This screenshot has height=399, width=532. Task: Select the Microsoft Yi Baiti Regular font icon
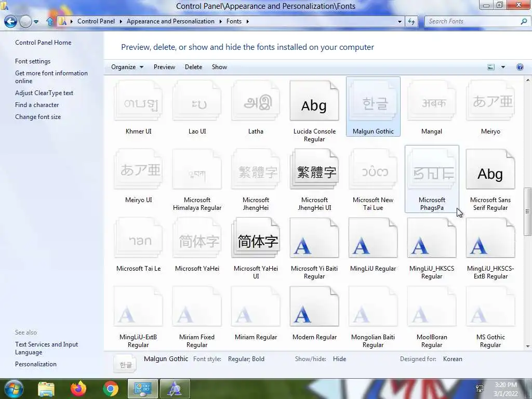[314, 238]
